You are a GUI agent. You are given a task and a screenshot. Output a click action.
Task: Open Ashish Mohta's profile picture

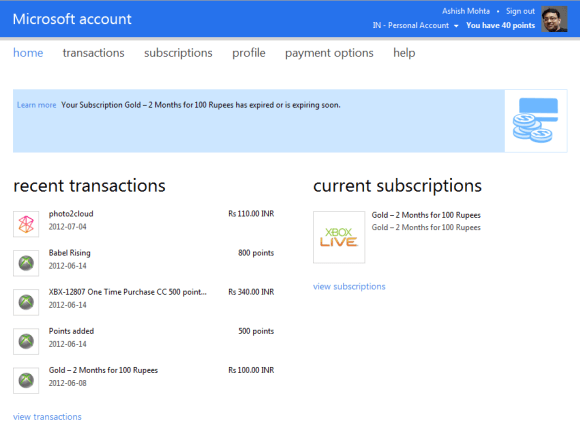tap(554, 19)
